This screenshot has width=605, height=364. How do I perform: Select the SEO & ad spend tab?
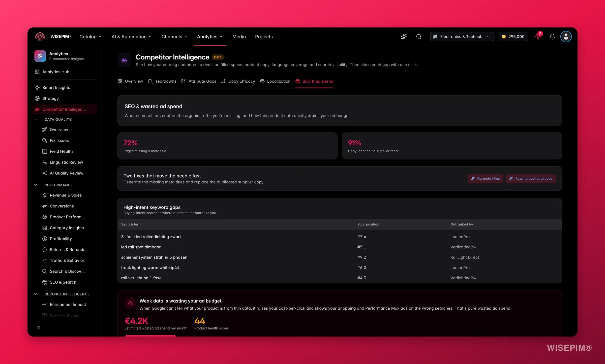[x=314, y=81]
